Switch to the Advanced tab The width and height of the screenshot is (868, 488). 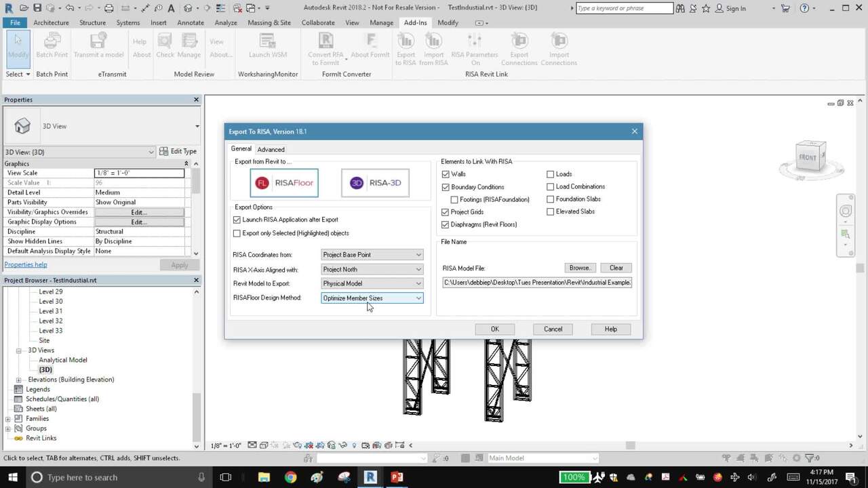[x=271, y=149]
